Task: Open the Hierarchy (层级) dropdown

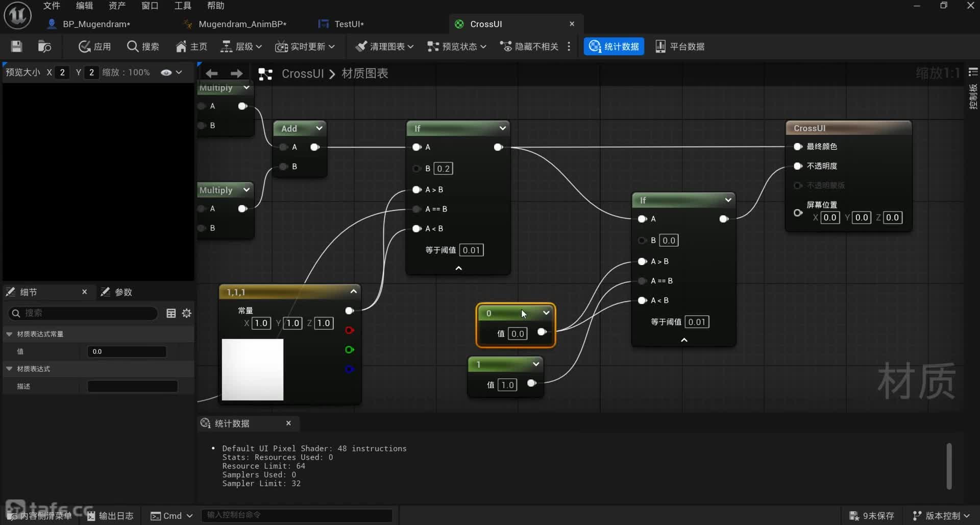Action: point(241,46)
